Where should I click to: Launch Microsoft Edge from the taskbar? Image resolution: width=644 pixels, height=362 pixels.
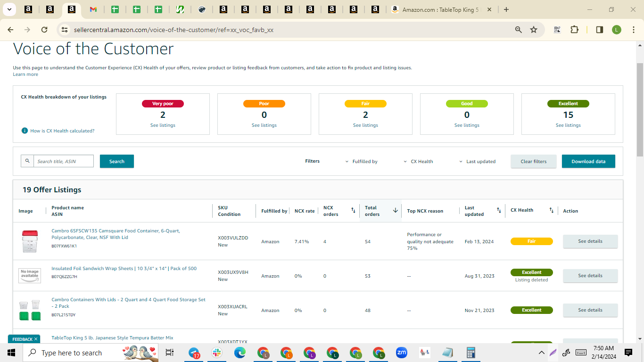coord(240,353)
